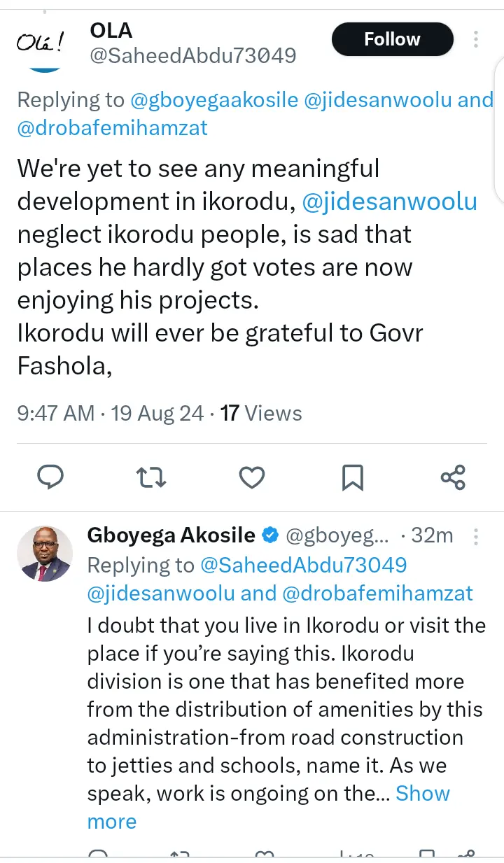The image size is (504, 863).
Task: Retweet OLA's Ikorodu tweet
Action: click(150, 477)
